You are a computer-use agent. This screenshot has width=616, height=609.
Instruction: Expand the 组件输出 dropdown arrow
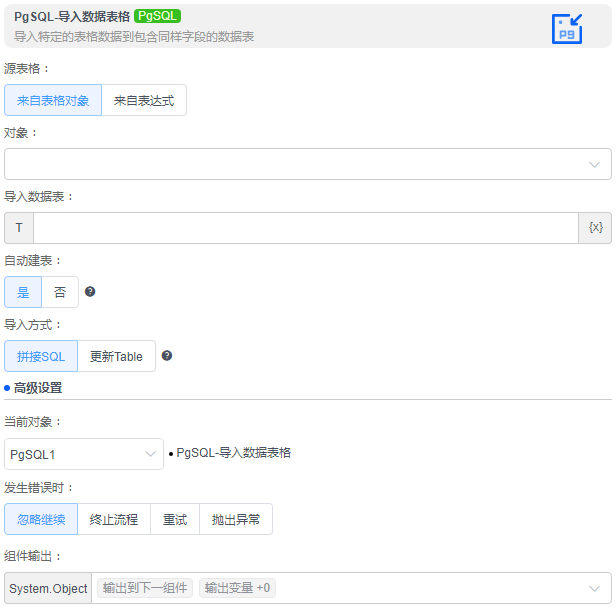coord(594,588)
